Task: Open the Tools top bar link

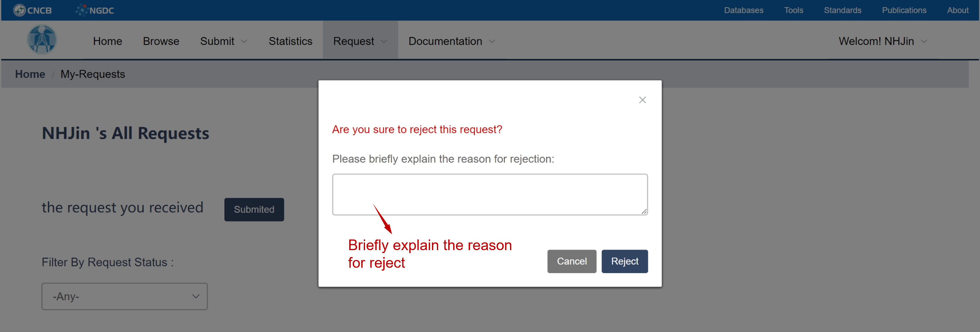Action: coord(793,10)
